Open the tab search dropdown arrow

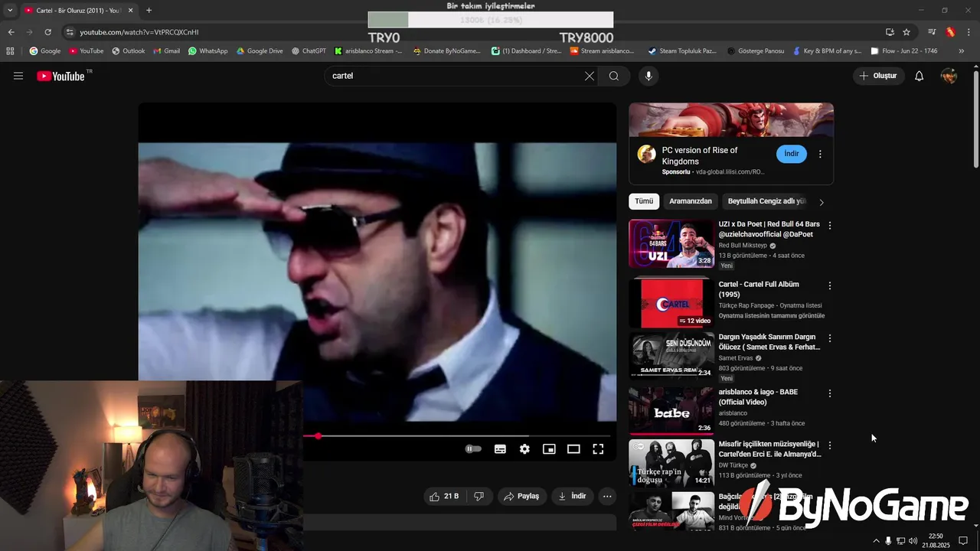[10, 10]
